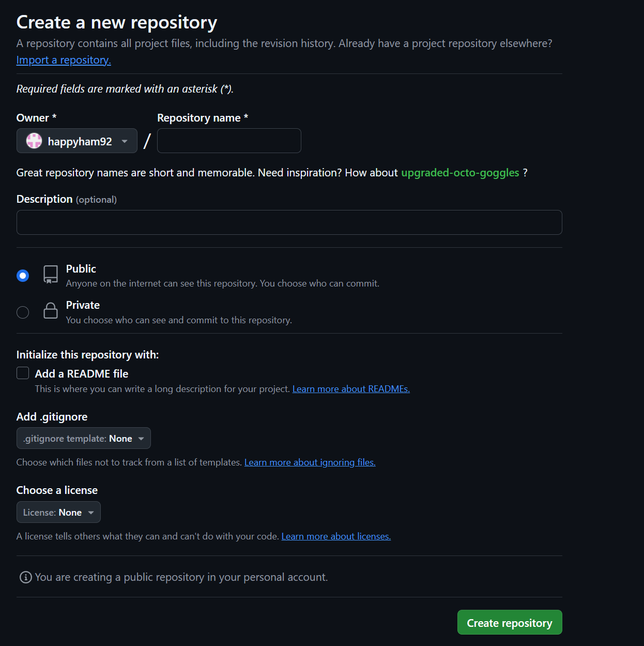Open Learn more about licenses link
The width and height of the screenshot is (644, 646).
coord(336,536)
